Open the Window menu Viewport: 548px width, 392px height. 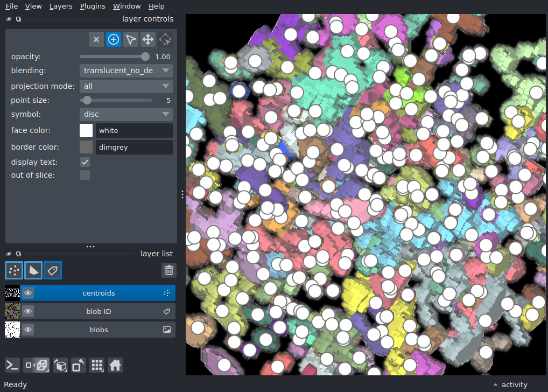point(127,6)
